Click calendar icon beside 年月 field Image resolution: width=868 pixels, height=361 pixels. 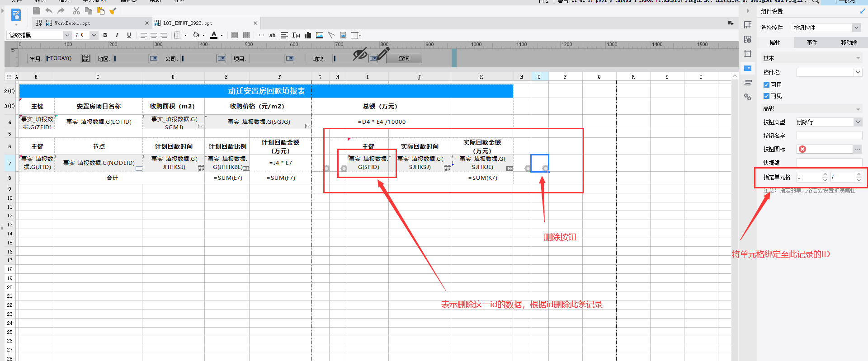(x=85, y=58)
